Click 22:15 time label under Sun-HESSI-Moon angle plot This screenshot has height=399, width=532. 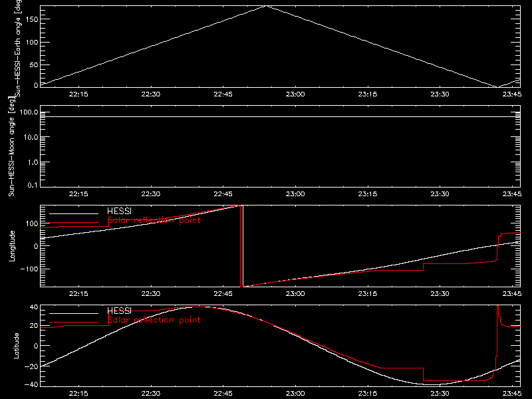click(x=78, y=194)
